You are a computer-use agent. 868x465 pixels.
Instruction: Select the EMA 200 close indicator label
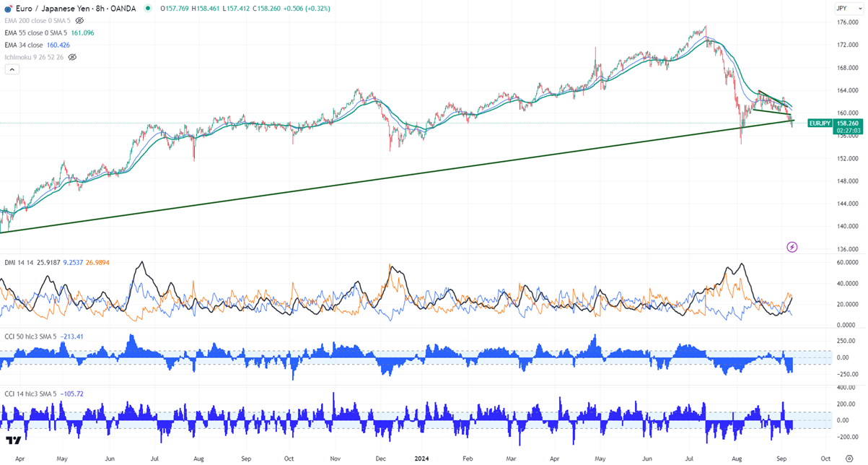pyautogui.click(x=38, y=21)
